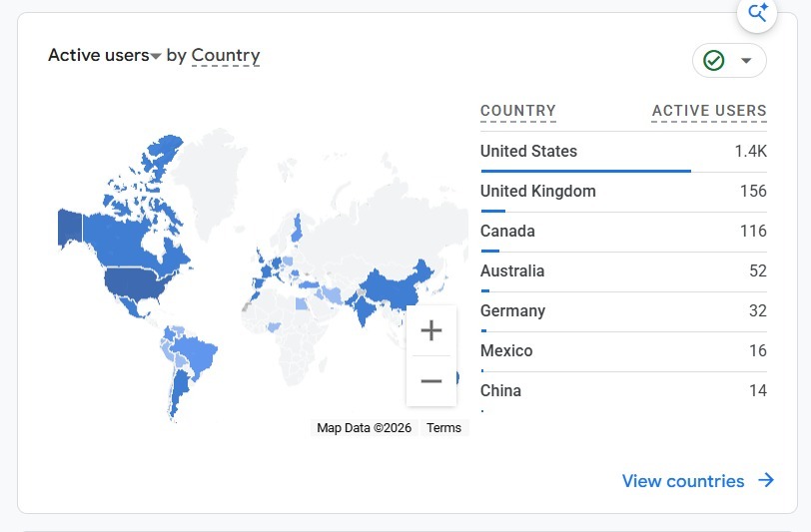Click Alaska on the map
The width and height of the screenshot is (811, 532).
coord(70,228)
